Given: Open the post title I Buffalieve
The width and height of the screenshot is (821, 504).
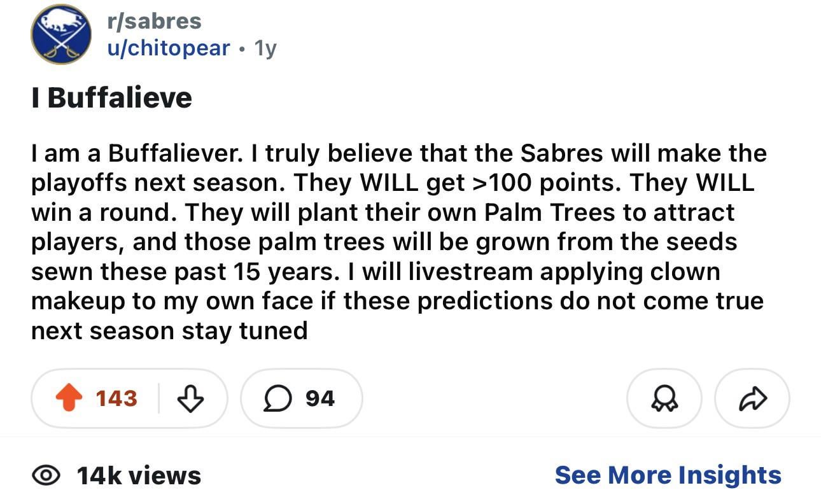Looking at the screenshot, I should (111, 97).
